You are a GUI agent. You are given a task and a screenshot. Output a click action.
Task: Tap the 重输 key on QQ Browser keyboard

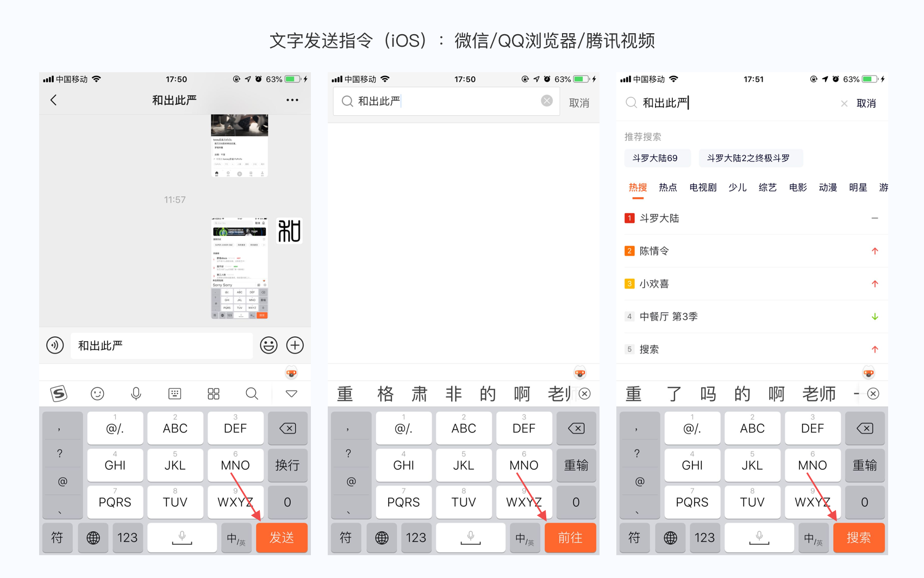pos(576,465)
